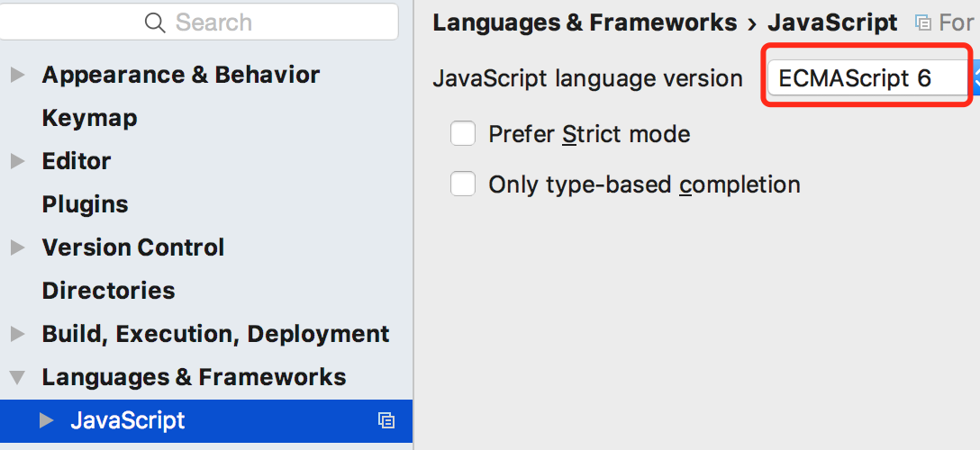
Task: Select Plugins in settings sidebar
Action: tap(85, 204)
